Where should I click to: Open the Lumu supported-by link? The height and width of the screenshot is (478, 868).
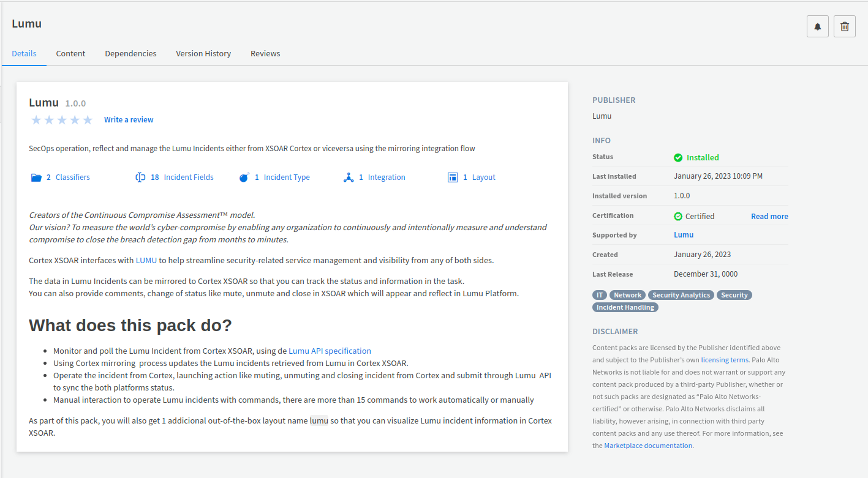pos(684,234)
